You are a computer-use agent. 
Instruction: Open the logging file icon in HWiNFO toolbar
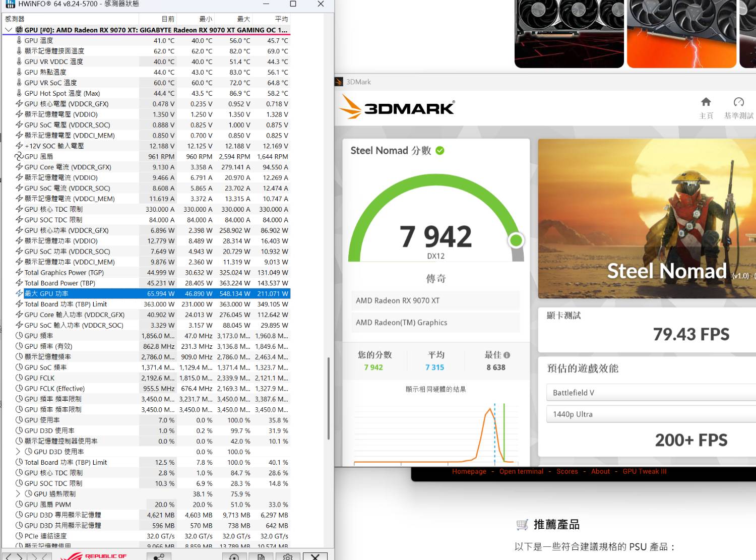261,556
